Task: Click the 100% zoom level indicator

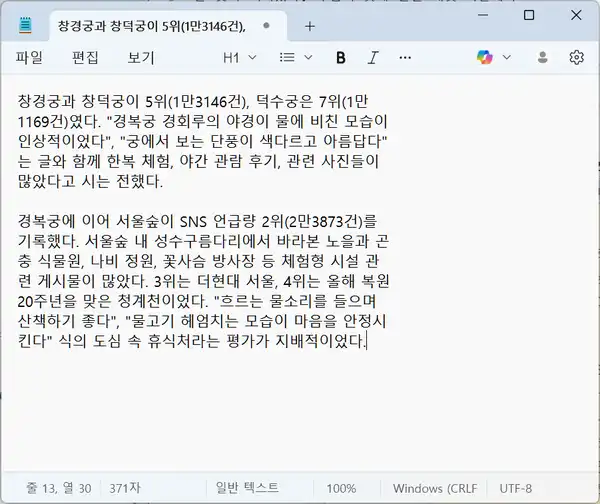Action: 341,489
